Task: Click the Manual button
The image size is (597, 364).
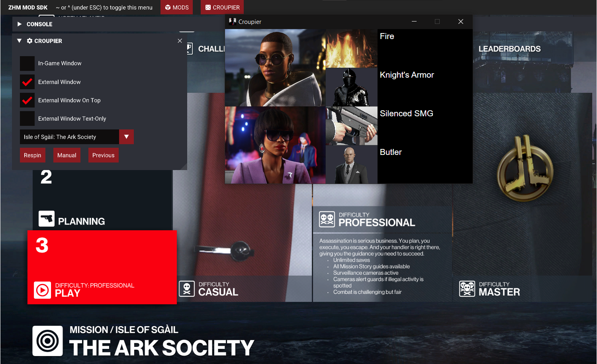Action: [x=67, y=155]
